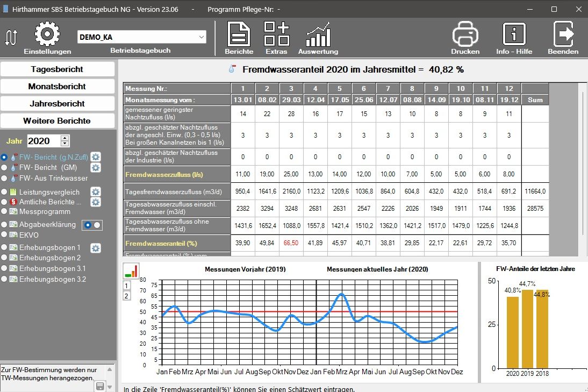Increase year with the Jahr up arrow
The width and height of the screenshot is (588, 392).
point(65,138)
